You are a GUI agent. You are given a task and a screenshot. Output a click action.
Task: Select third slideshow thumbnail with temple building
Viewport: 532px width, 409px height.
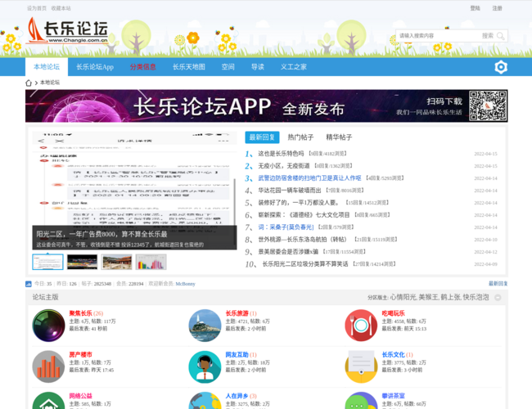click(116, 262)
